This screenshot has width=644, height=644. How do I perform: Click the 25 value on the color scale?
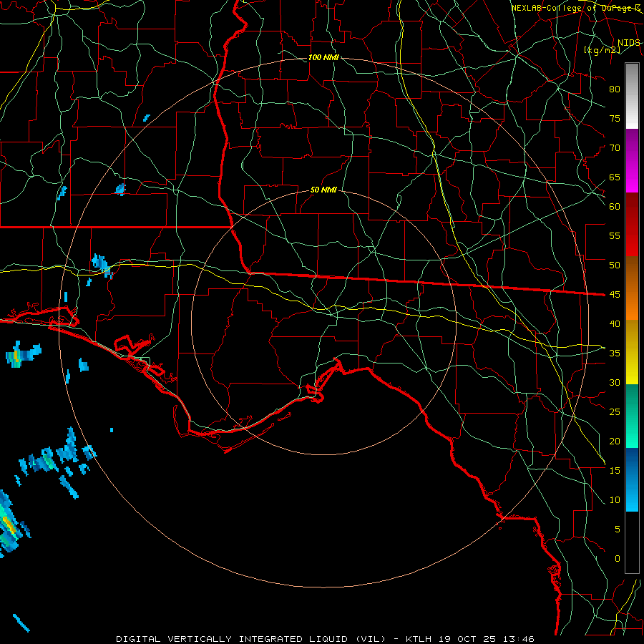pyautogui.click(x=615, y=412)
